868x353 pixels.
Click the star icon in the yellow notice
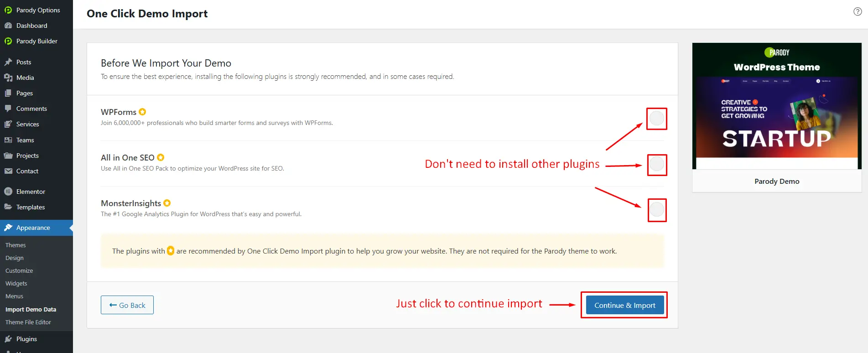tap(171, 251)
